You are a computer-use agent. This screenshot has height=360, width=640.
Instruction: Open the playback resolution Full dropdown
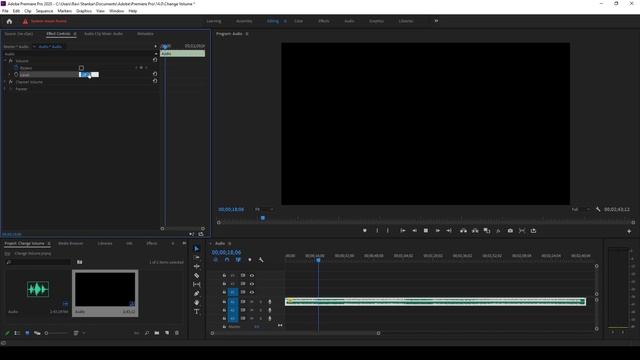(x=580, y=209)
